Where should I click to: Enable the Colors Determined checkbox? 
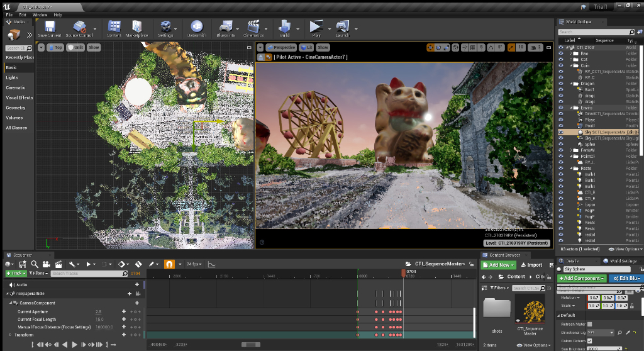pyautogui.click(x=591, y=340)
